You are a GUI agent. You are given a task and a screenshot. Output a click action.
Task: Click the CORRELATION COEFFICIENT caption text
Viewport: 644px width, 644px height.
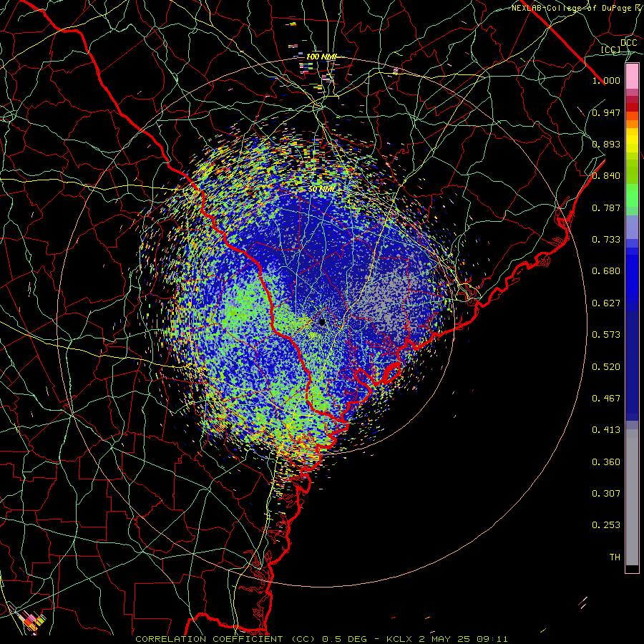(210, 639)
